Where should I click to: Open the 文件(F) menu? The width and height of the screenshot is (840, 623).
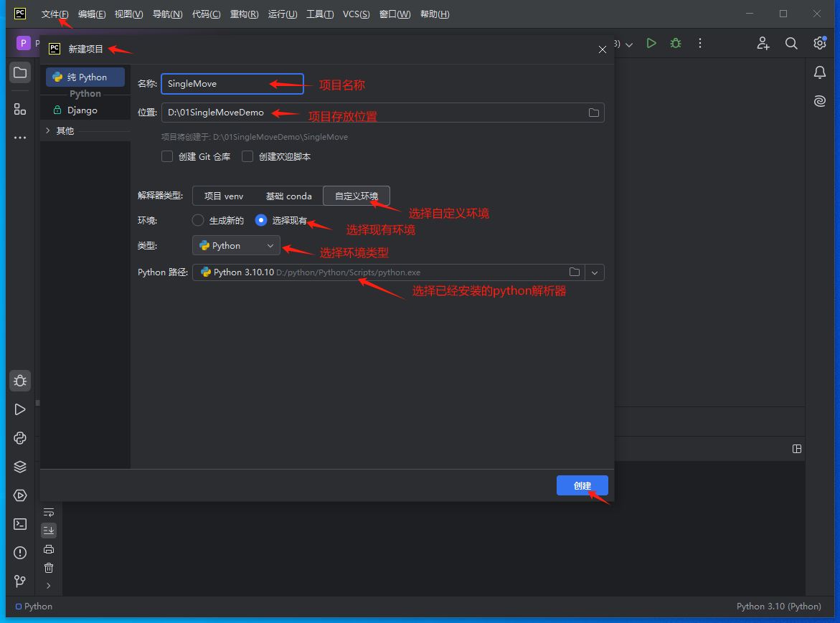[x=55, y=14]
